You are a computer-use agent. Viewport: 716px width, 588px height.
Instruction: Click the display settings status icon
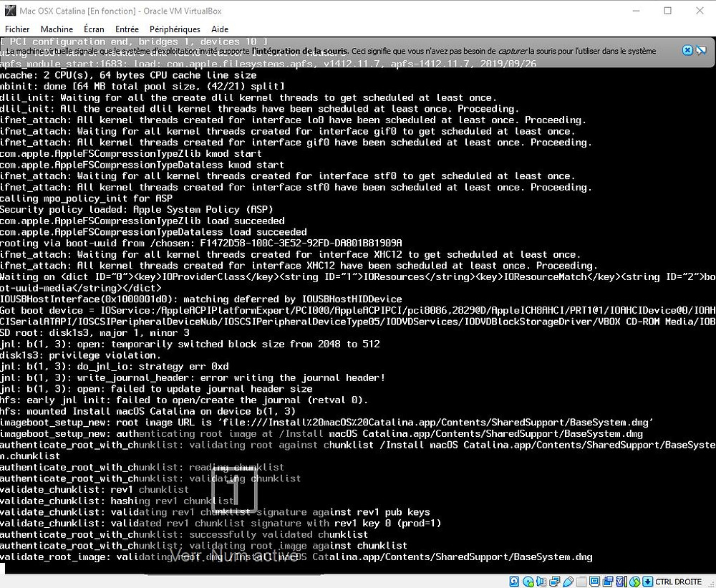pyautogui.click(x=594, y=582)
